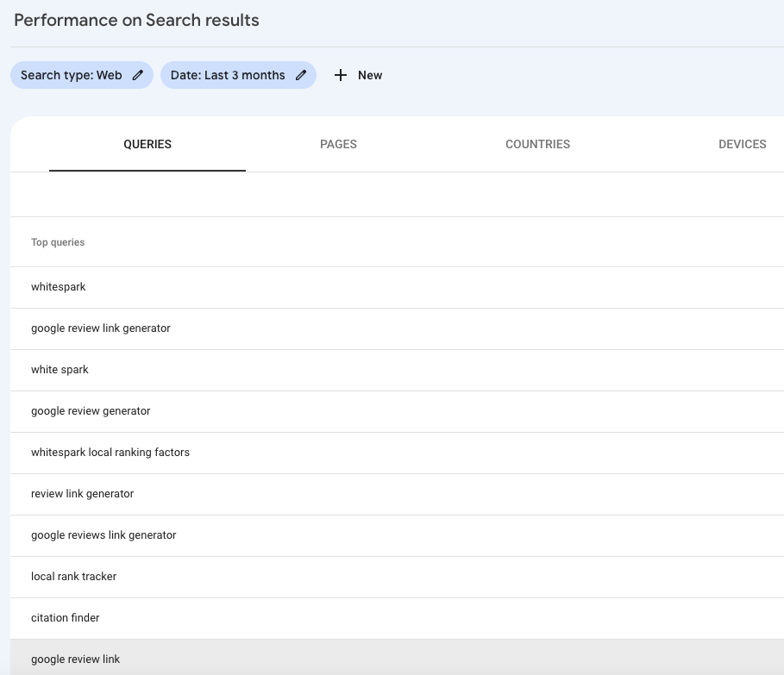The height and width of the screenshot is (675, 784).
Task: Click the pencil icon on Search type filter
Action: 138,75
